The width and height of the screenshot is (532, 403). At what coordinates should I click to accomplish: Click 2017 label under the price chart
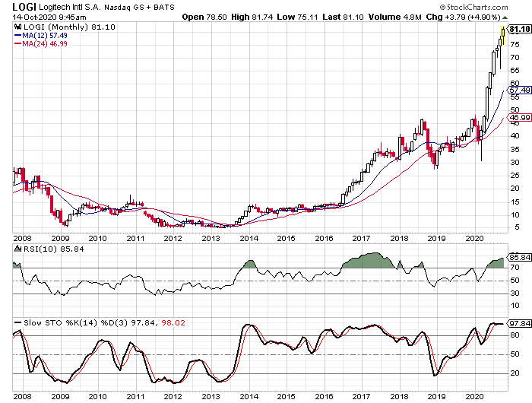pos(361,239)
